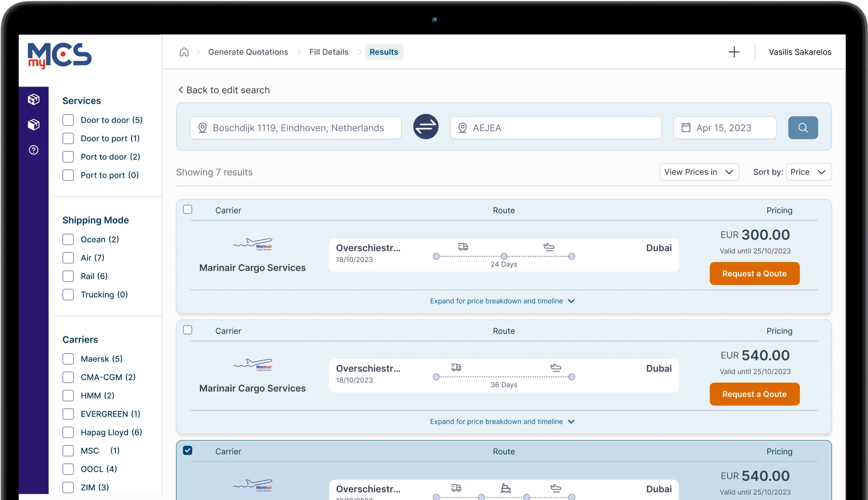Click middle stop marker on 24 Days timeline

click(504, 256)
